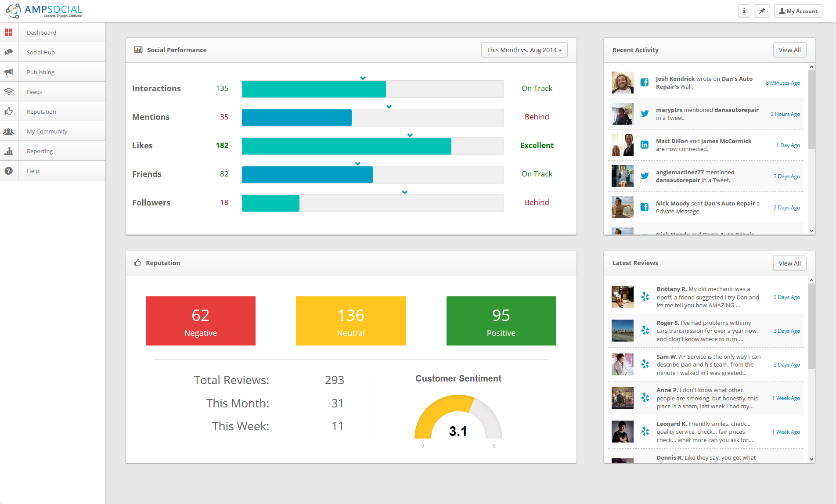
Task: Select the My Community people icon
Action: 9,131
